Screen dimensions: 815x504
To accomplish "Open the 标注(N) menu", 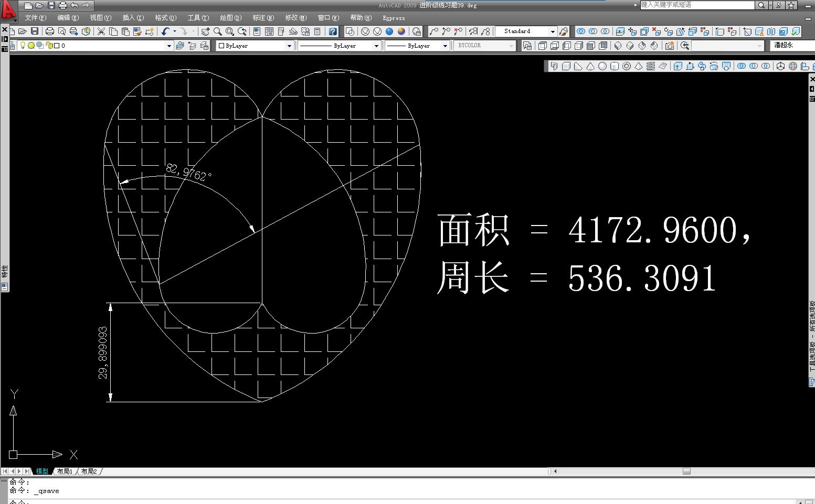I will tap(263, 18).
